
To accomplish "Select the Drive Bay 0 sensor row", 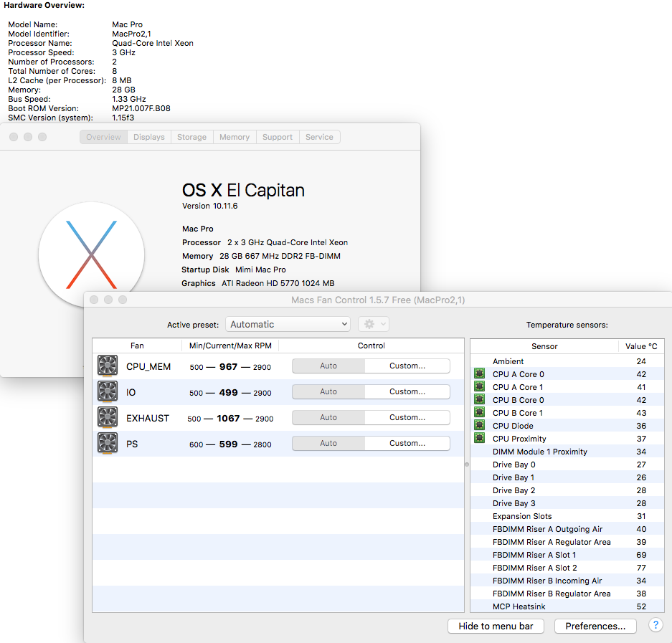I will click(x=567, y=465).
